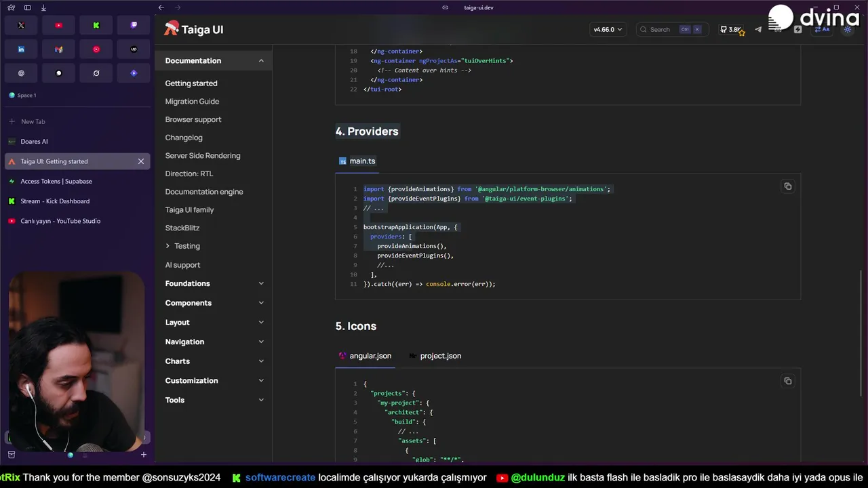This screenshot has height=488, width=868.
Task: Open the Browser support page
Action: pyautogui.click(x=193, y=120)
